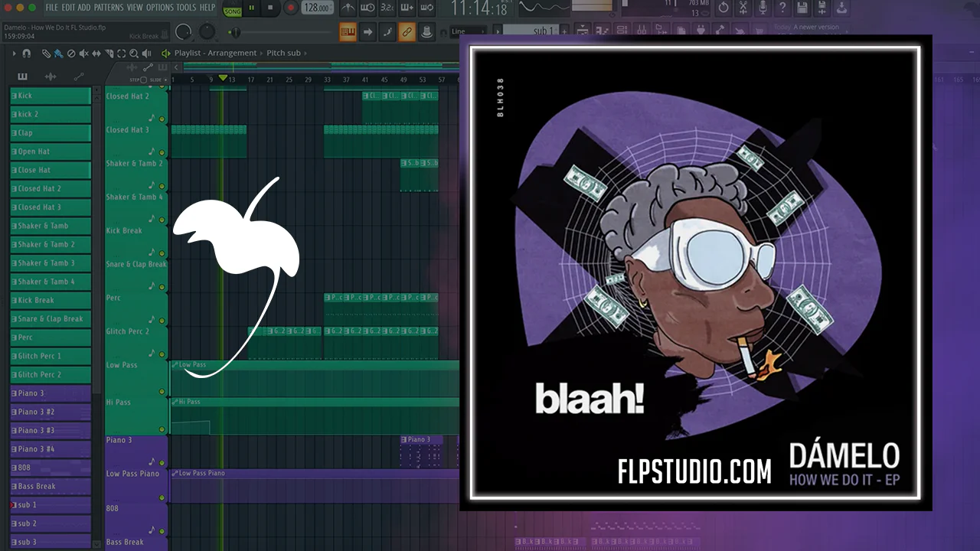
Task: Click the export/render download icon
Action: (x=841, y=8)
